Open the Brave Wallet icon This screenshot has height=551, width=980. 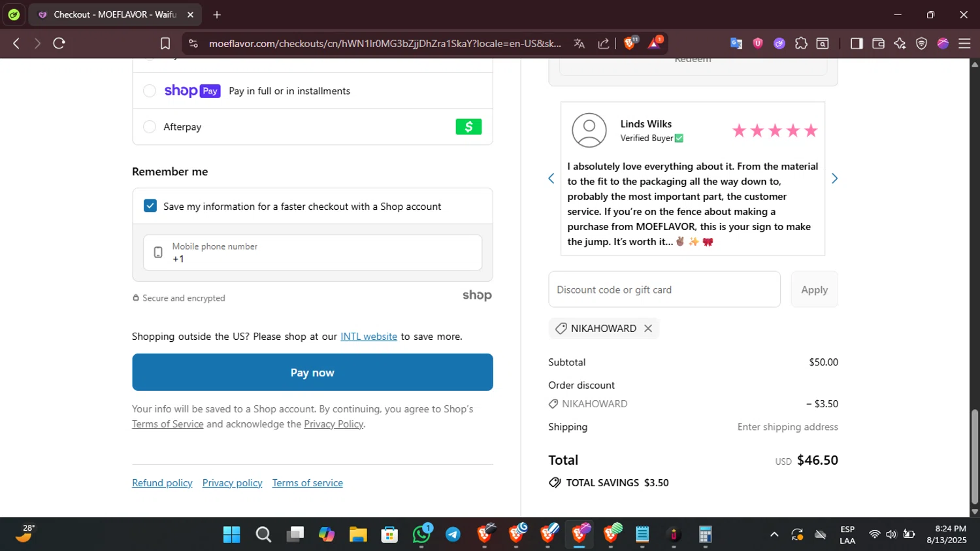878,43
